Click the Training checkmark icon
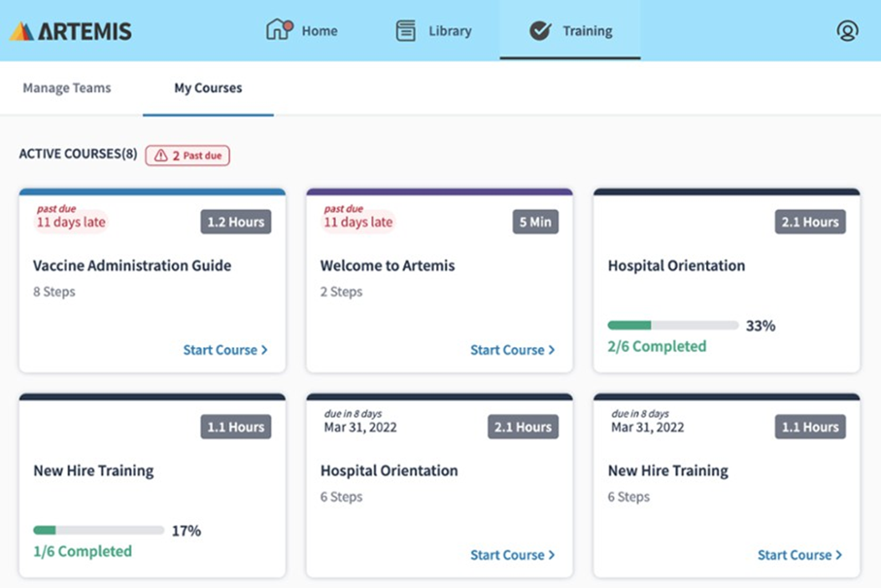This screenshot has width=881, height=588. coord(540,31)
